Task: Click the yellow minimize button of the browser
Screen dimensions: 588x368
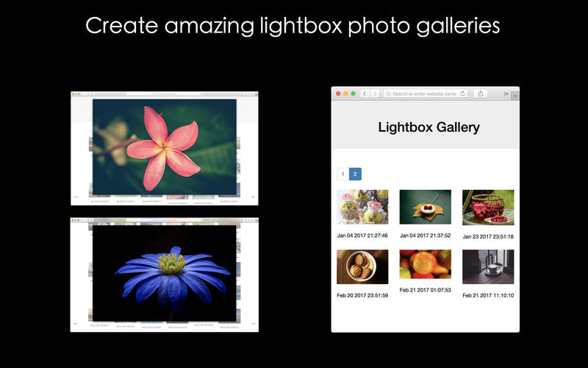Action: [346, 93]
